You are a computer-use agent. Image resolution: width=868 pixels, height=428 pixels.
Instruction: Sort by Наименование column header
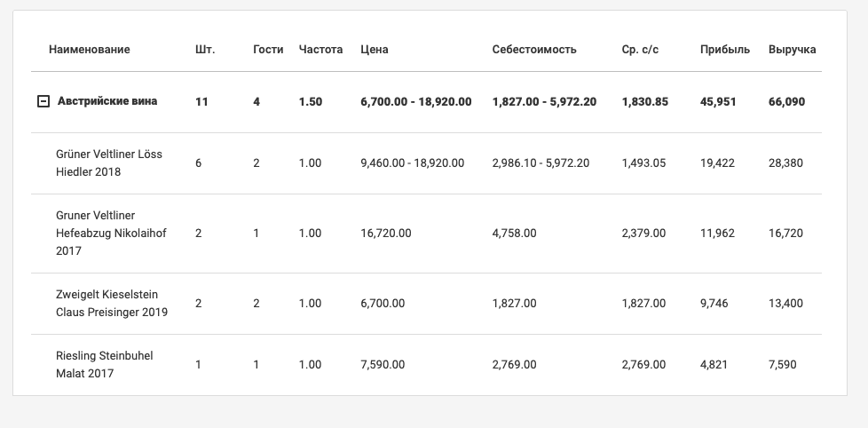pos(89,50)
